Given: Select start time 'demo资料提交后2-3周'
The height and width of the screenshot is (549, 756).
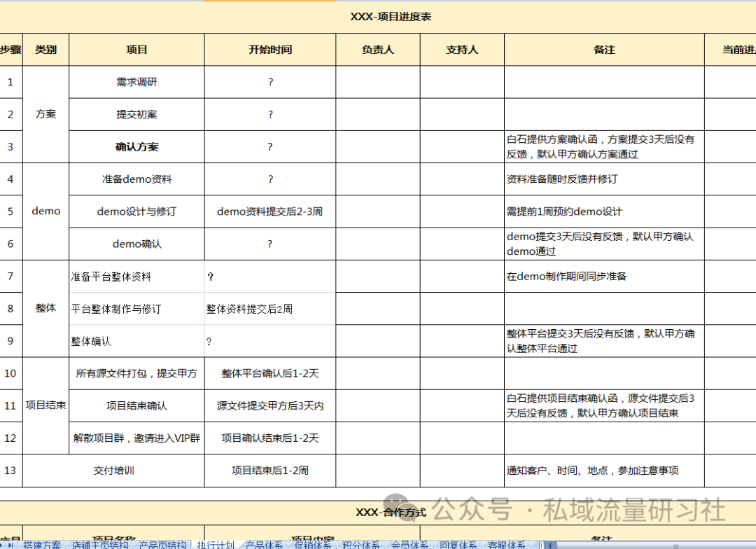Looking at the screenshot, I should pyautogui.click(x=270, y=211).
